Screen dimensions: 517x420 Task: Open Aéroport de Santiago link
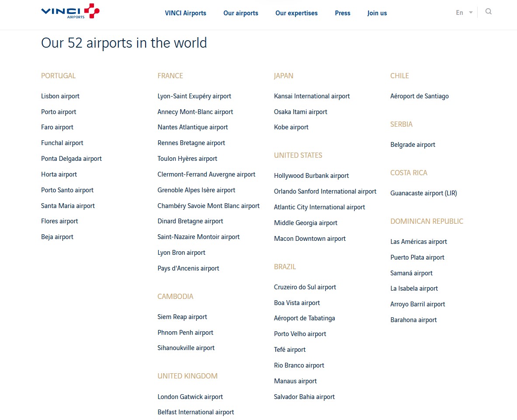(x=420, y=96)
